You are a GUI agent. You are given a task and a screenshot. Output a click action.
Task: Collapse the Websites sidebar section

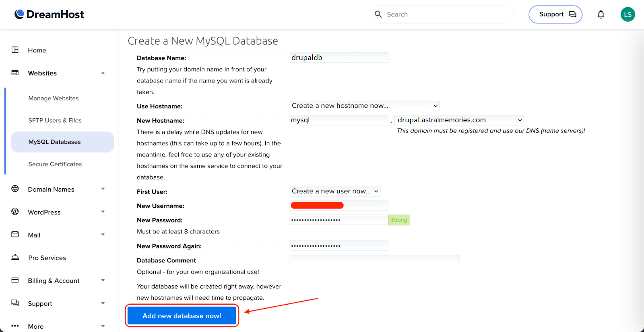[x=103, y=73]
